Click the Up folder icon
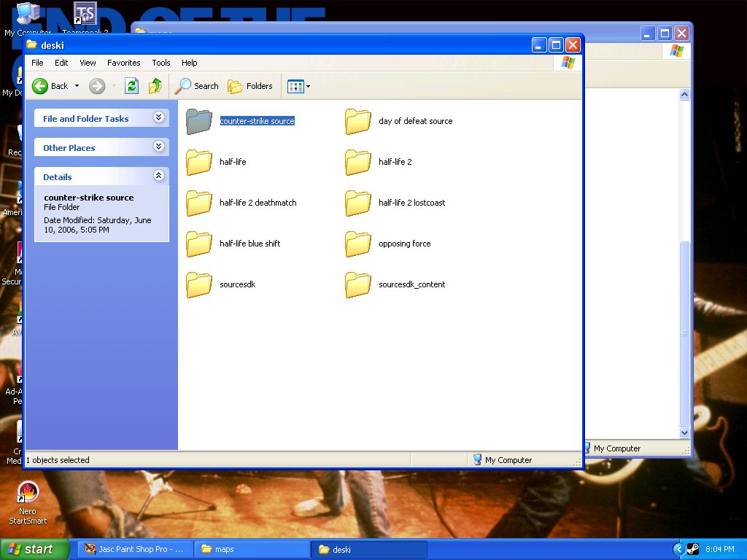The height and width of the screenshot is (560, 747). [x=155, y=86]
